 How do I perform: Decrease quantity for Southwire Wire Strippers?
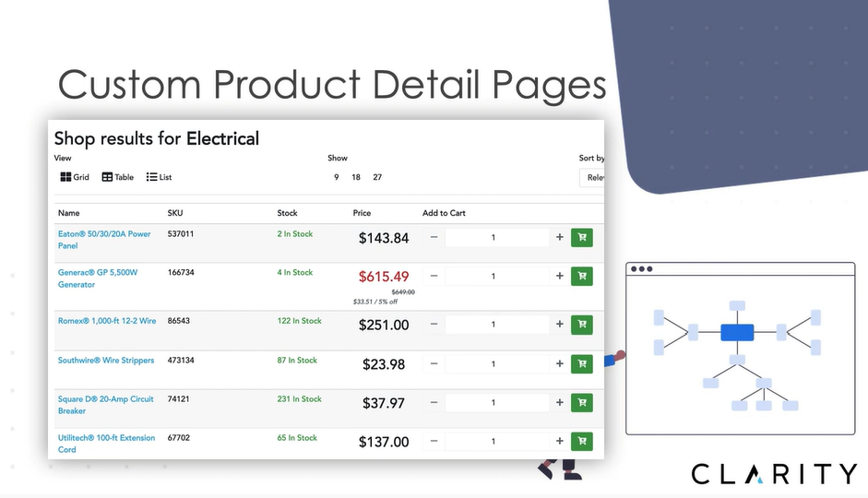click(434, 363)
